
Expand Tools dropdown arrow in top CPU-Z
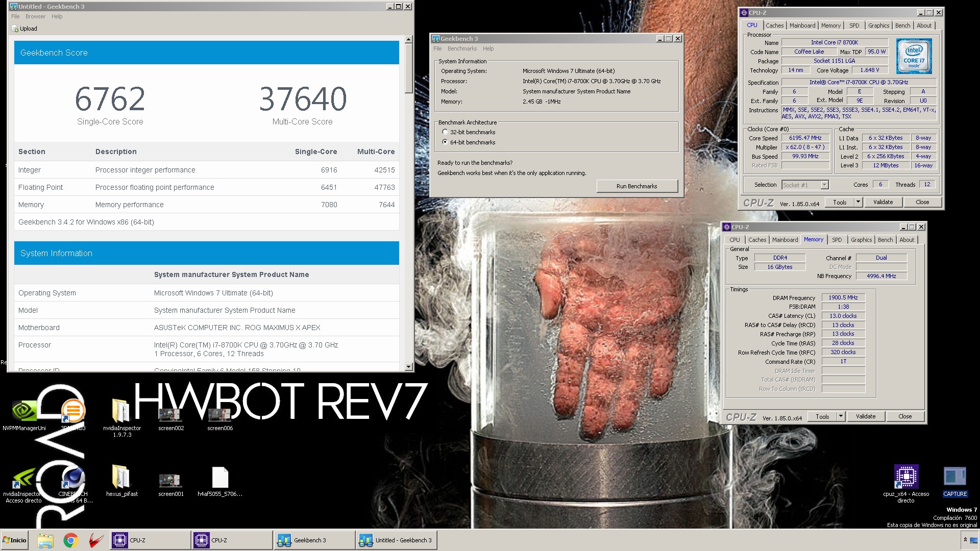point(858,202)
